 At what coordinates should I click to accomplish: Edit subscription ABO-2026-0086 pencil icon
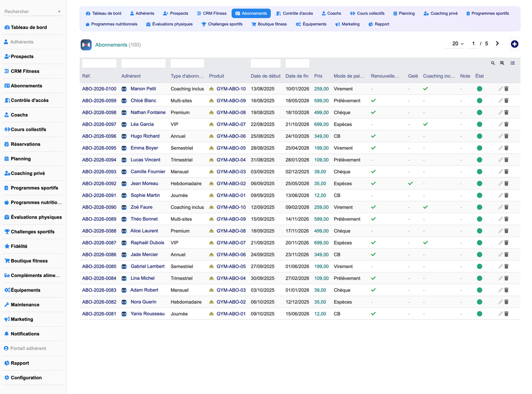coord(501,254)
